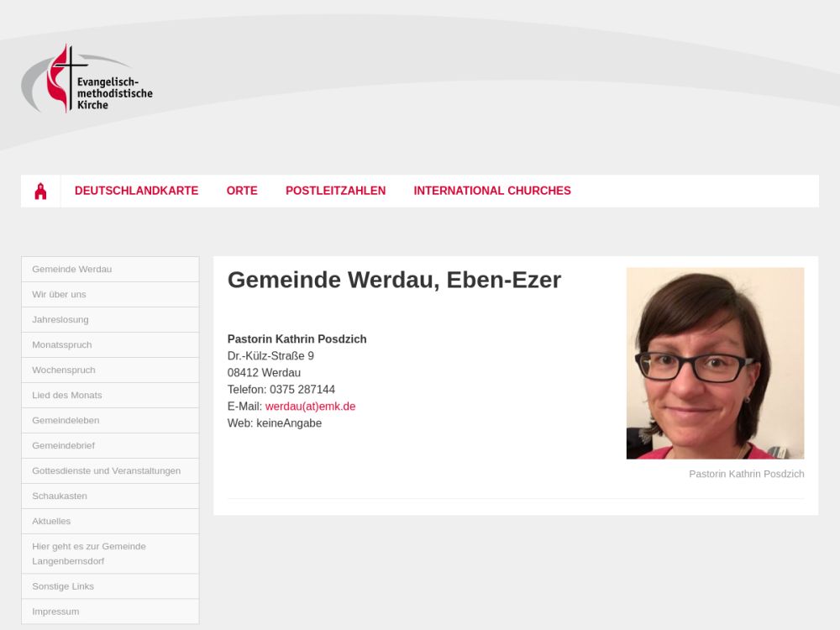Screen dimensions: 840x630
Task: Open the Orte menu item
Action: point(242,191)
